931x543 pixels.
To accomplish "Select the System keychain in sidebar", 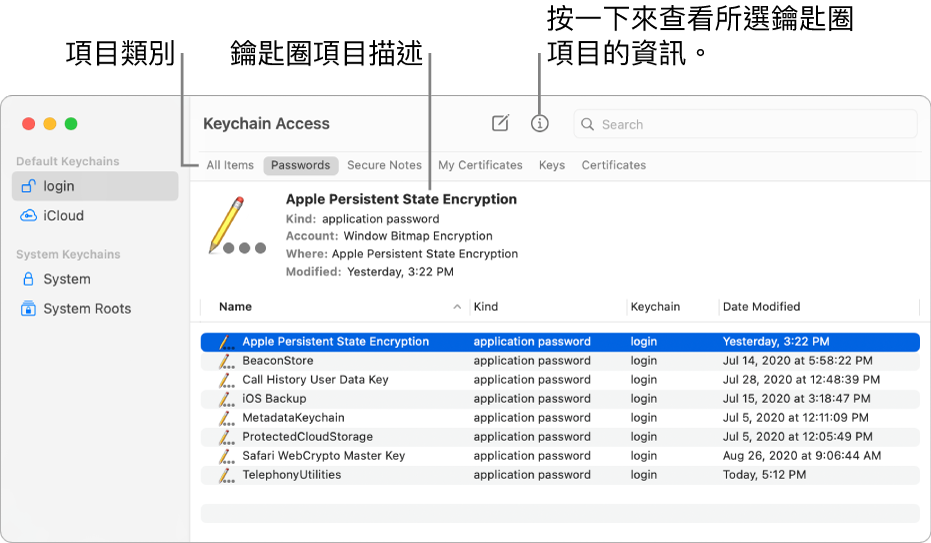I will pos(95,279).
